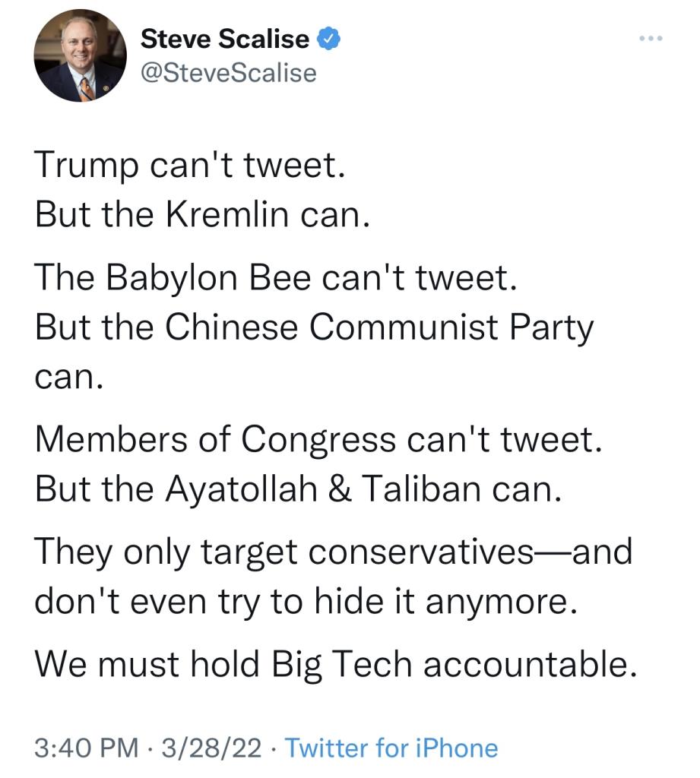This screenshot has height=778, width=700.
Task: Click "Ayatollah & Taliban" in the tweet
Action: pyautogui.click(x=337, y=490)
